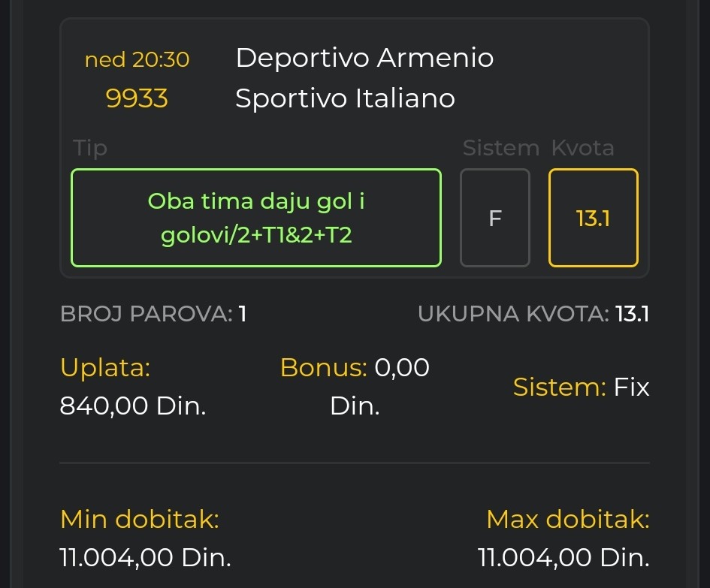Viewport: 710px width, 588px height.
Task: Click the Sistem column header above F
Action: coord(500,148)
